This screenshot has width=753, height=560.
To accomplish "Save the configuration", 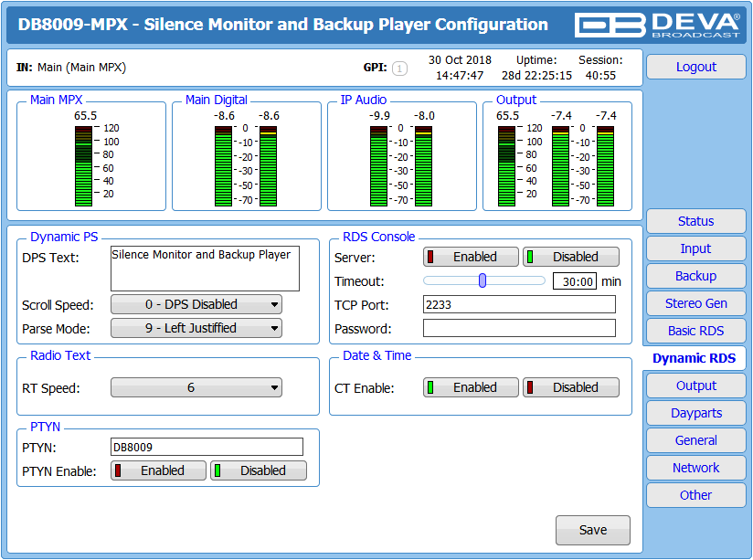I will [592, 530].
